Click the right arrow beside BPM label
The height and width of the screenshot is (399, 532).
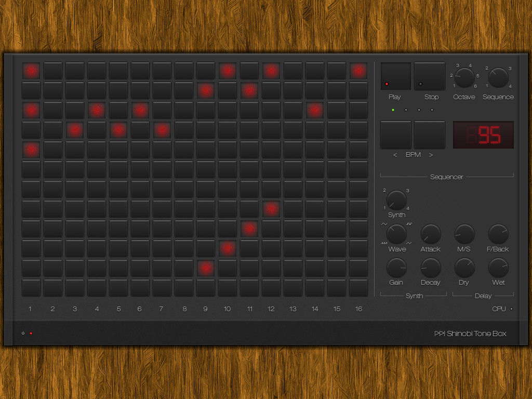(431, 155)
